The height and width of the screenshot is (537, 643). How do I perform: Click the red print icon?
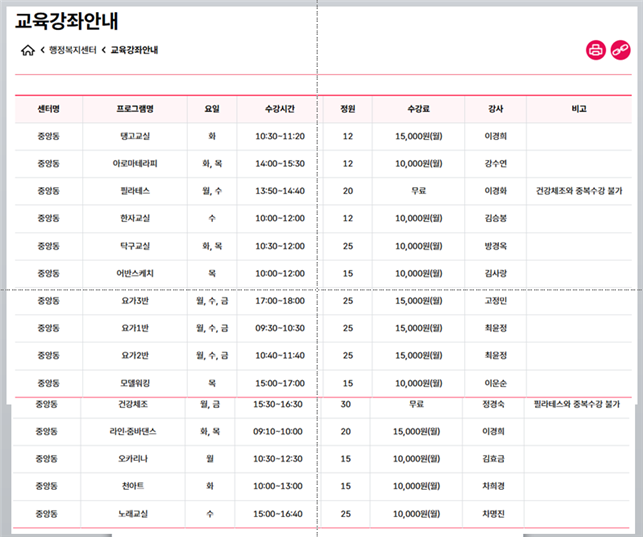pos(596,50)
